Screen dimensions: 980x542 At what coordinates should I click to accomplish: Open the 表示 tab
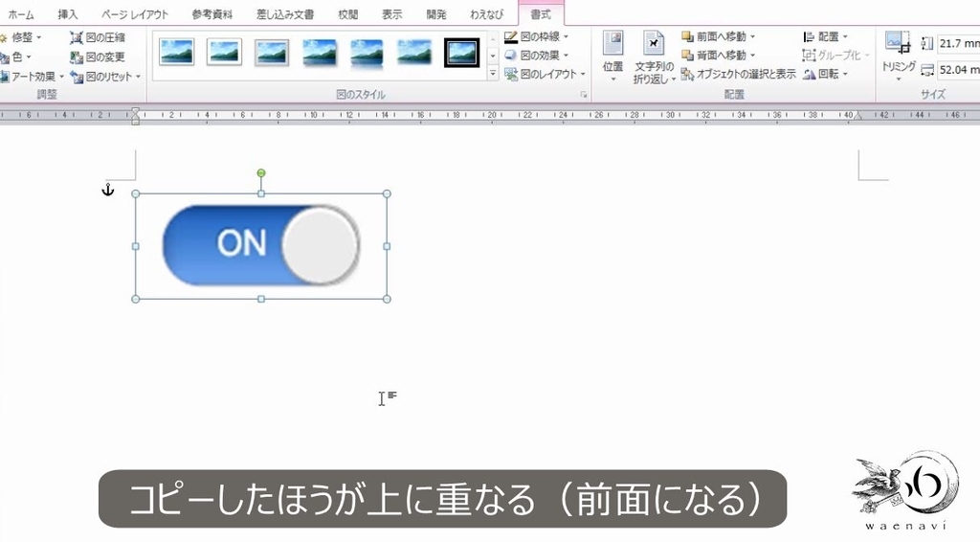point(391,14)
